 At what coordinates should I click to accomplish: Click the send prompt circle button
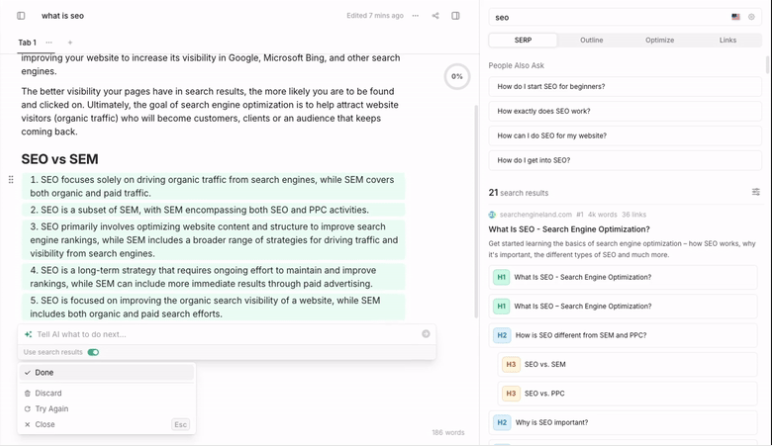point(426,334)
